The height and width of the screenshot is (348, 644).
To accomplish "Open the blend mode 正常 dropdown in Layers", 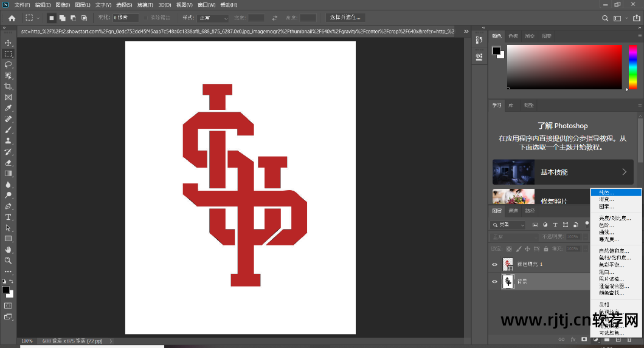I will [514, 237].
